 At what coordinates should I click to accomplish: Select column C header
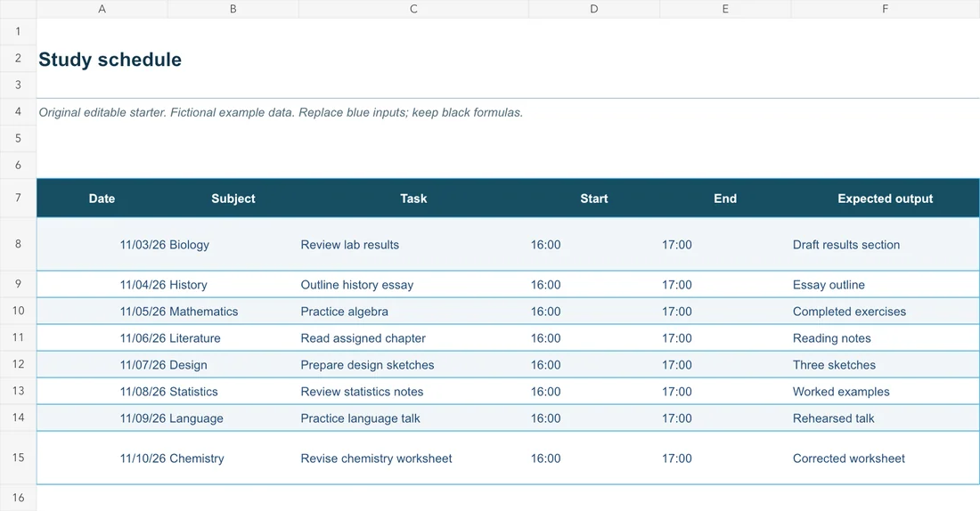413,9
